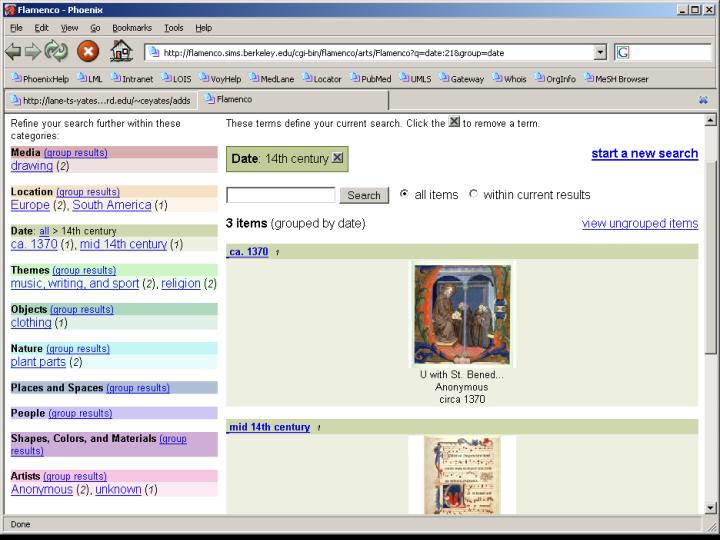Viewport: 720px width, 540px height.
Task: Click in the search keyword text field
Action: (x=281, y=195)
